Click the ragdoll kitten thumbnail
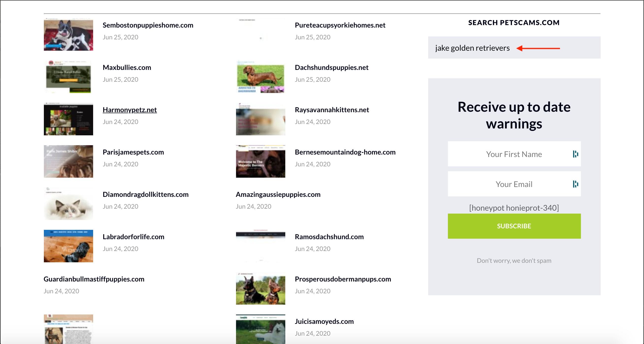644x344 pixels. pos(68,204)
